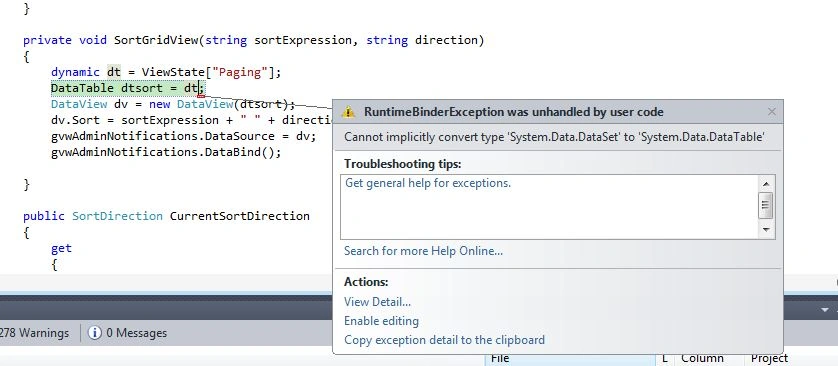Open the error list panel dropdown arrow
The width and height of the screenshot is (838, 366).
click(825, 310)
